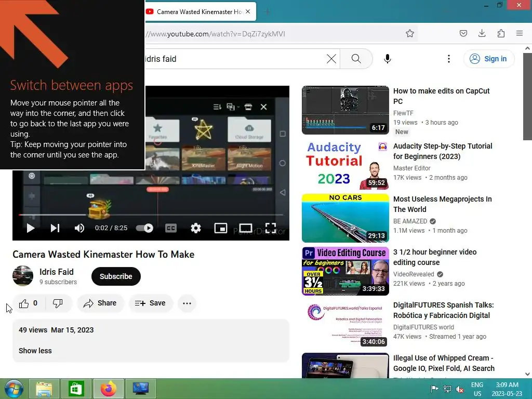Collapse the description with Show less
The image size is (532, 399).
(x=35, y=351)
